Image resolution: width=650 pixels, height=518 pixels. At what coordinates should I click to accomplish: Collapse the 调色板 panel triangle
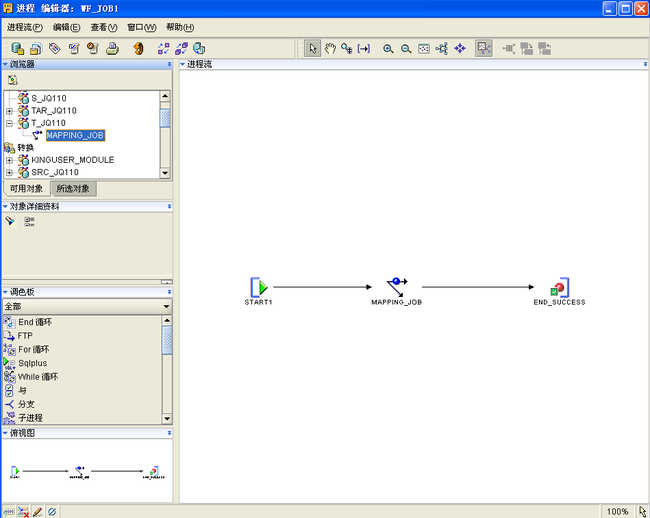[x=5, y=292]
